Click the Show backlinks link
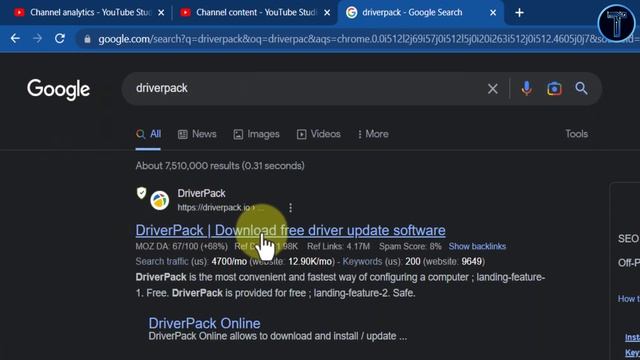This screenshot has height=360, width=640. [477, 246]
